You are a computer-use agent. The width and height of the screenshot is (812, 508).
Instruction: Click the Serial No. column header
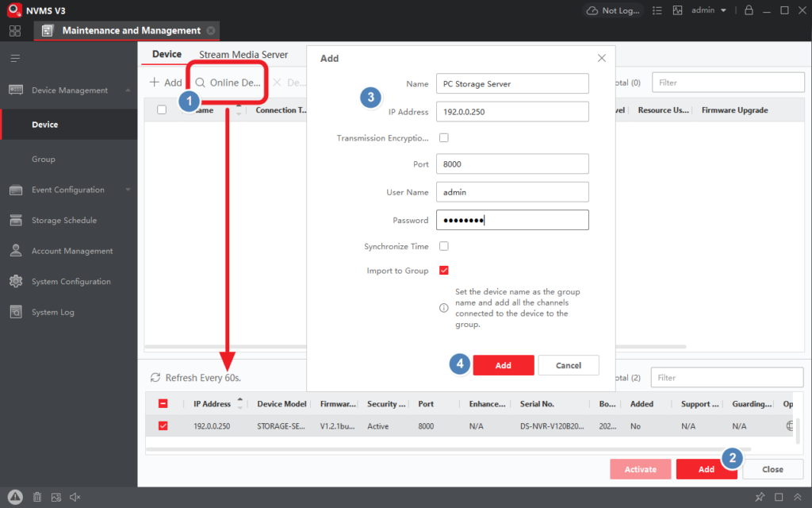[x=537, y=404]
